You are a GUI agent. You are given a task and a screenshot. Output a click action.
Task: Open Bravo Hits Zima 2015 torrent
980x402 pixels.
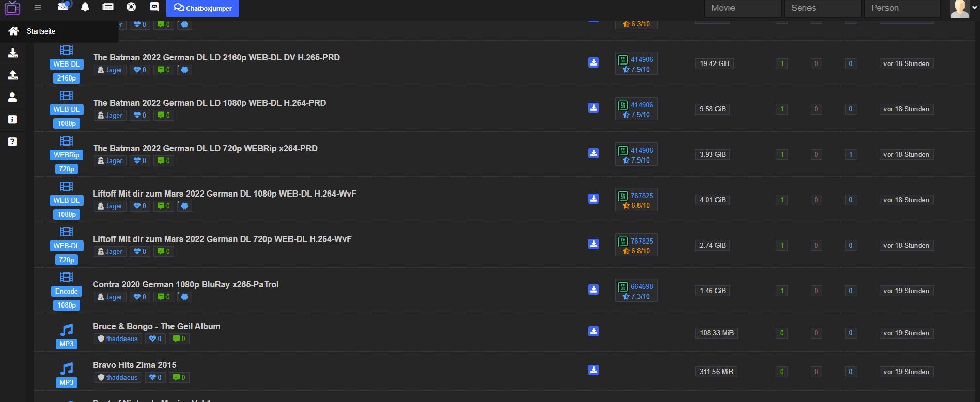point(134,365)
